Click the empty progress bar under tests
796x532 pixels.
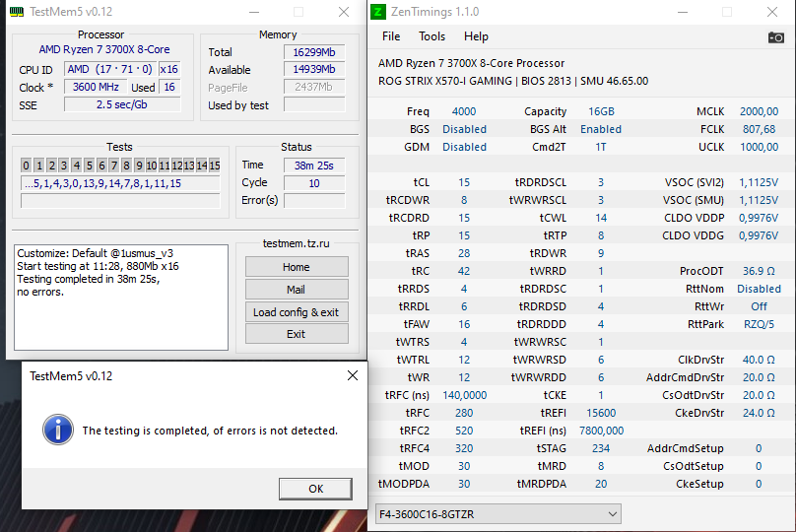tap(120, 201)
